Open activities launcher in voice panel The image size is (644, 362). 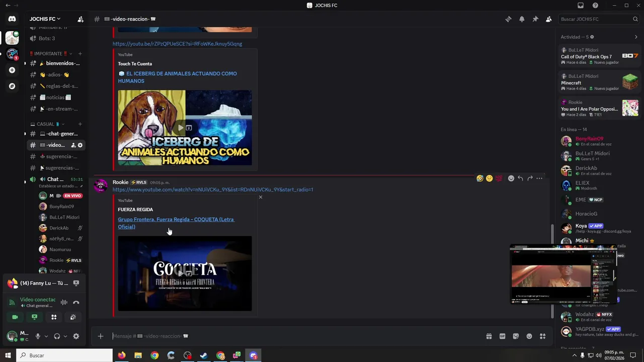54,317
